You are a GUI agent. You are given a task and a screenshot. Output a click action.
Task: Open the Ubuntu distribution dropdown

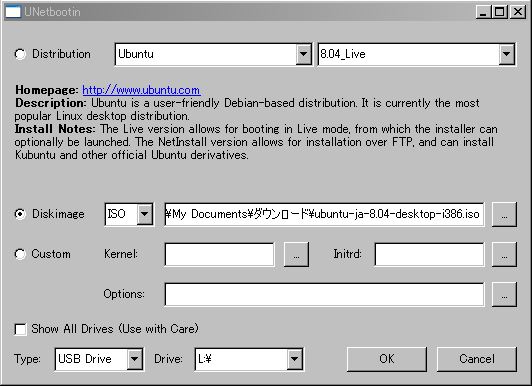point(303,54)
